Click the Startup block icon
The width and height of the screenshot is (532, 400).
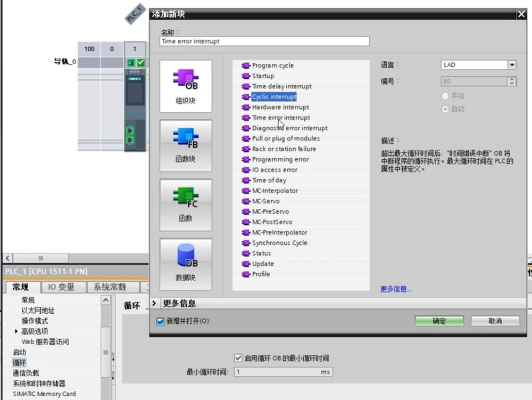(245, 76)
